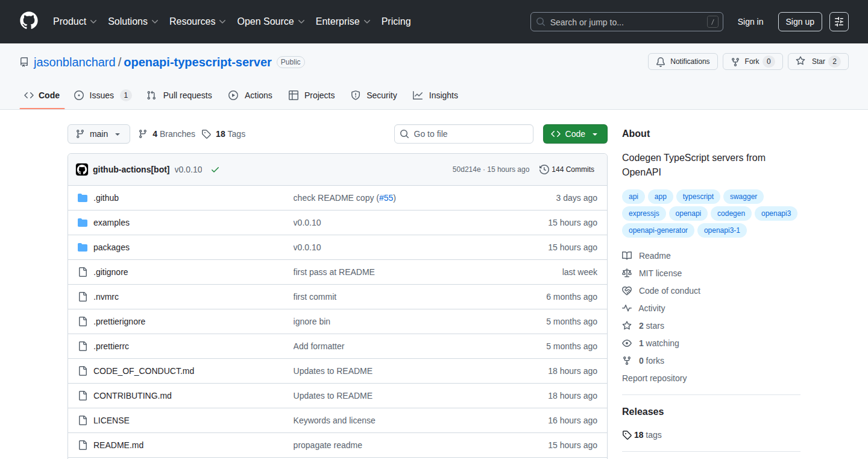Open pull request #55 link

386,198
